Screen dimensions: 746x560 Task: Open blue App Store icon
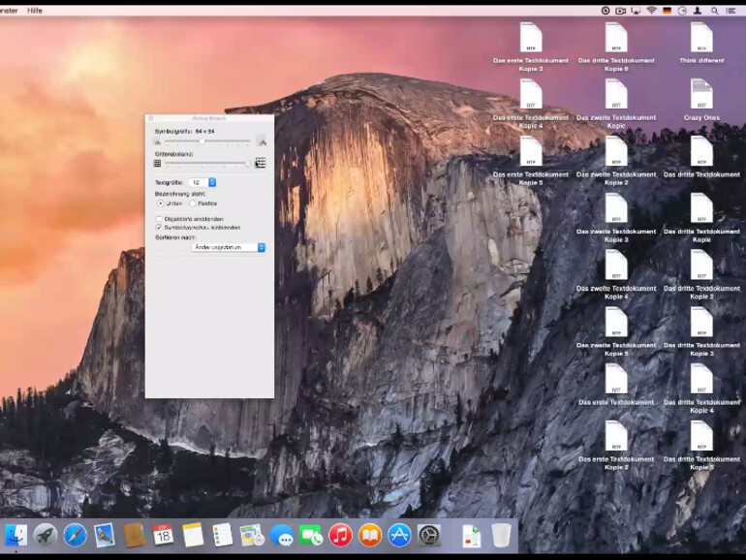[399, 536]
